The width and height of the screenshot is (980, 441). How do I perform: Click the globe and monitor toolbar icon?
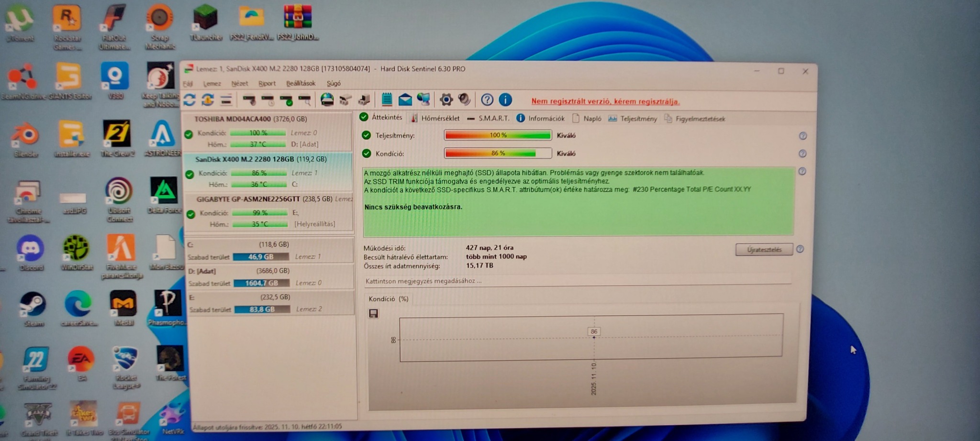coord(423,99)
